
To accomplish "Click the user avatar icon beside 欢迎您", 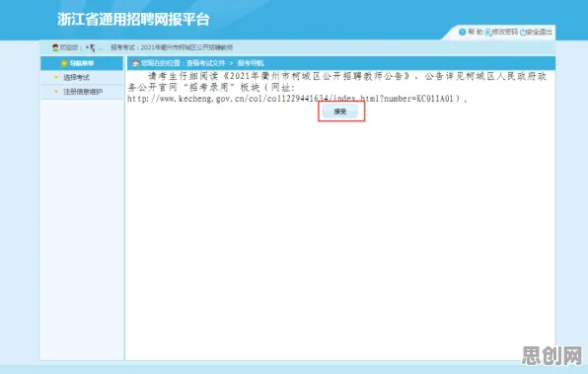I will 55,47.
